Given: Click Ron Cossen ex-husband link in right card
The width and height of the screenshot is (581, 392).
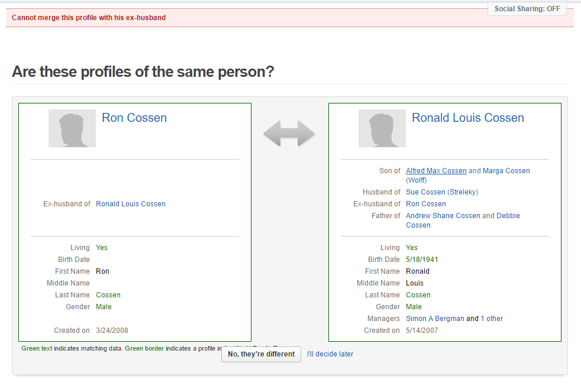Looking at the screenshot, I should [426, 204].
